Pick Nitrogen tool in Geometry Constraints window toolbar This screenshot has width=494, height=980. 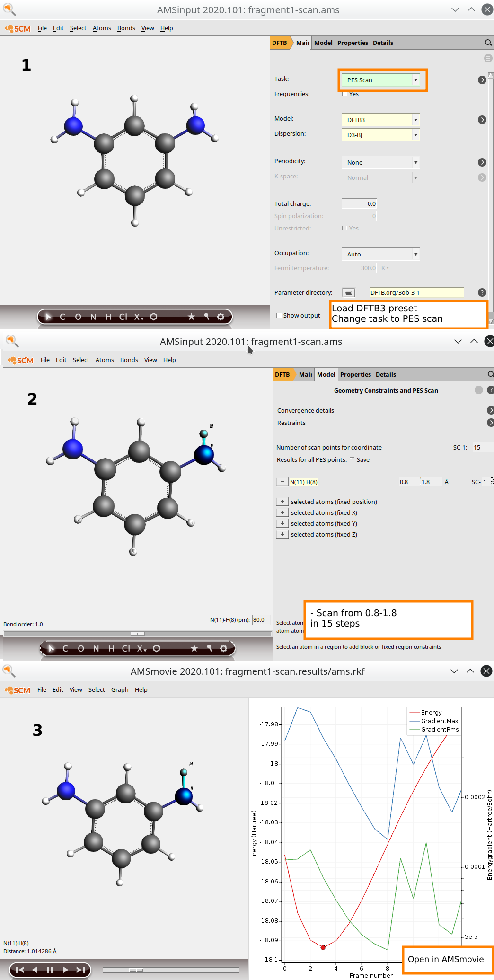[x=96, y=648]
